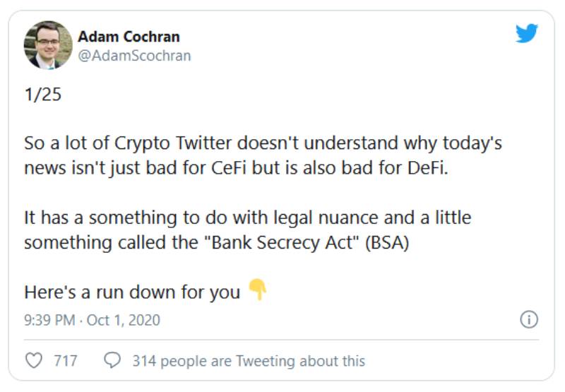This screenshot has width=565, height=392.
Task: Open the tweet info circle icon
Action: pyautogui.click(x=529, y=320)
